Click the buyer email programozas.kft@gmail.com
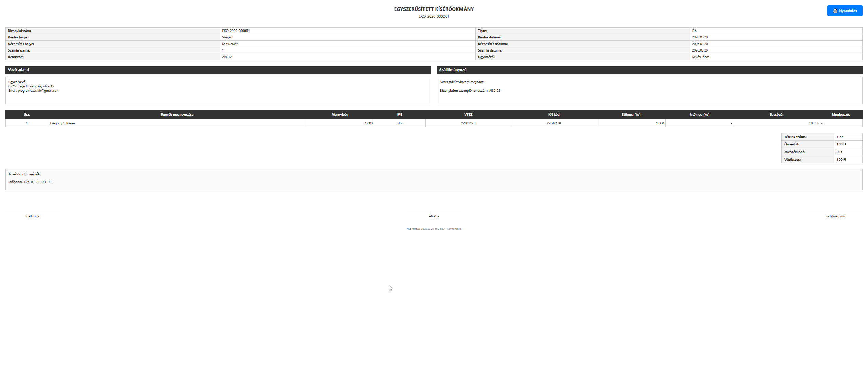 pos(38,91)
